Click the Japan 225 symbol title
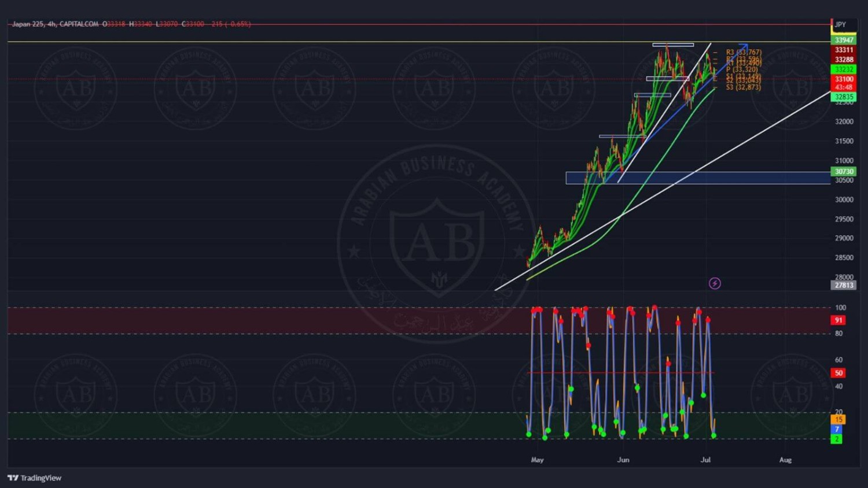Viewport: 868px width, 488px height. 28,24
